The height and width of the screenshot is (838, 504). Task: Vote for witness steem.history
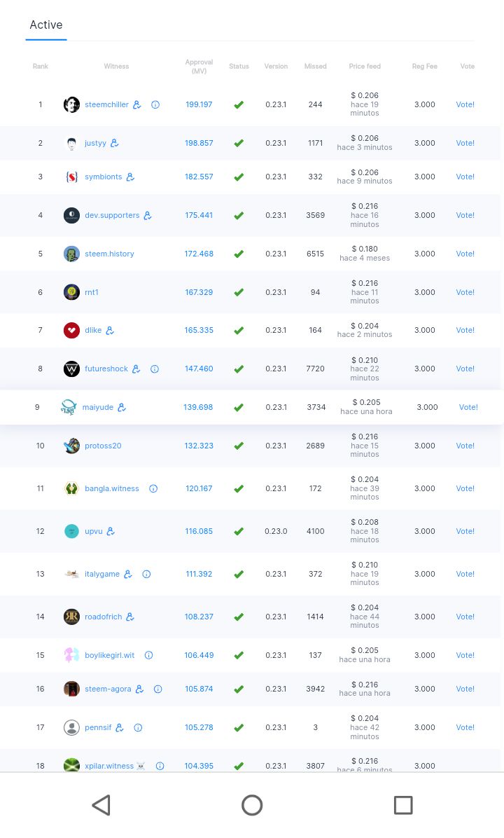point(465,254)
